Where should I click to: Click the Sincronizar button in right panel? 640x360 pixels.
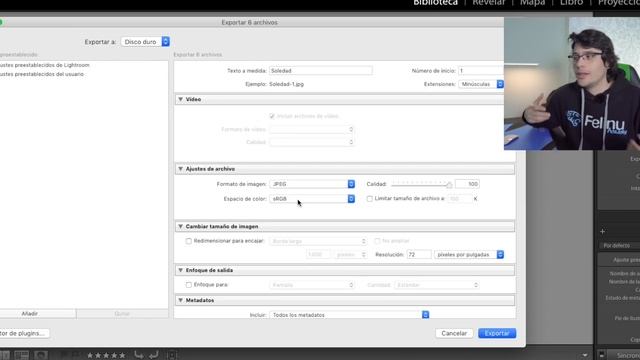pyautogui.click(x=624, y=355)
